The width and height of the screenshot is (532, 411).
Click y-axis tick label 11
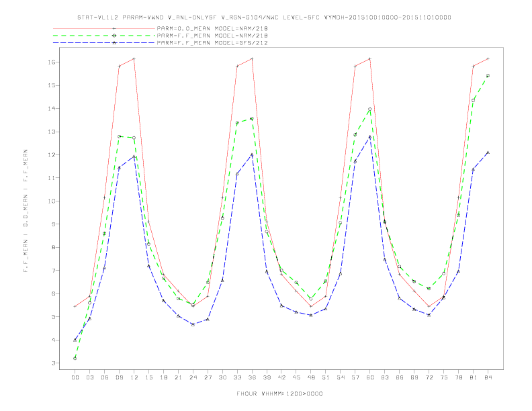[52, 178]
